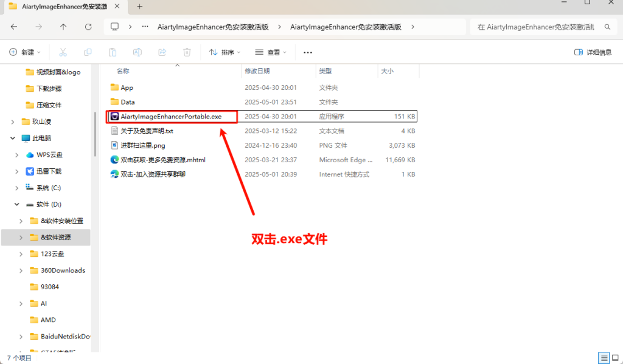Open the 查看 view dropdown
This screenshot has width=623, height=364.
(271, 52)
